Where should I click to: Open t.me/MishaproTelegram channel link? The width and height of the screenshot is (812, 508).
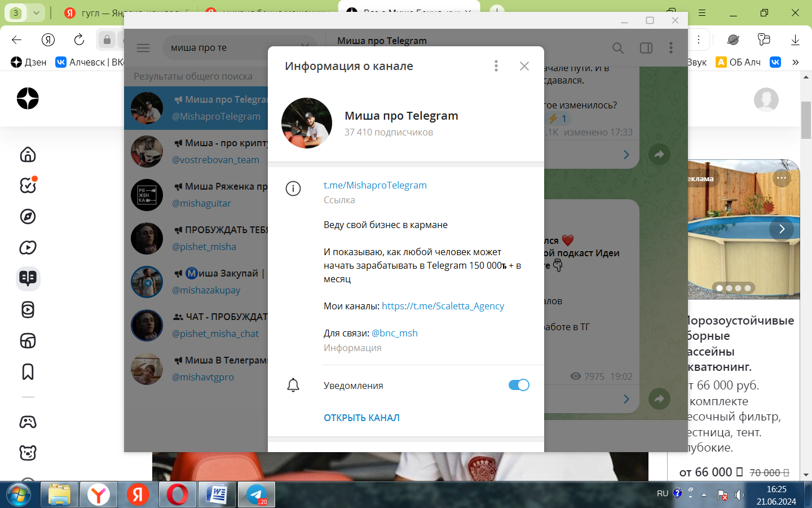375,185
